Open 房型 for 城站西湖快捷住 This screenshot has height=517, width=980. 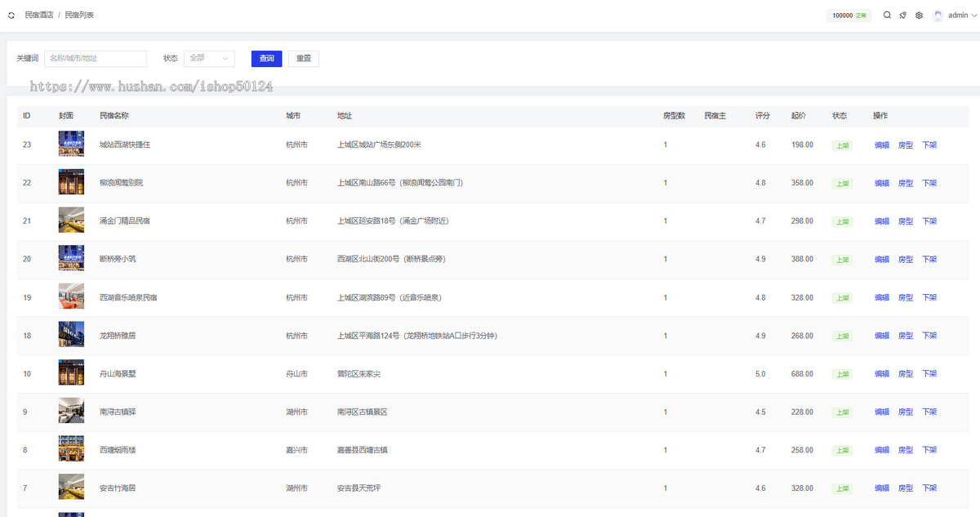click(x=906, y=145)
